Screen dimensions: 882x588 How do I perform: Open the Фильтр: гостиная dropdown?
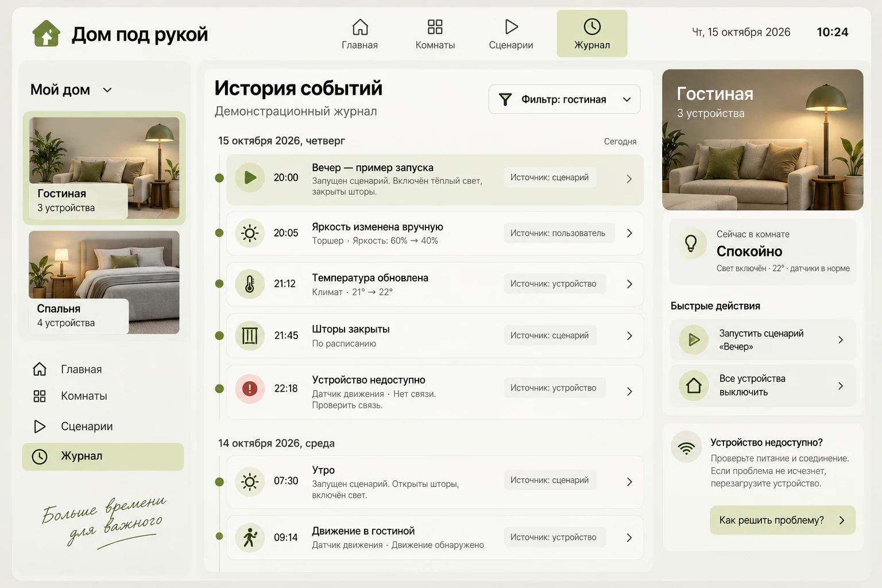coord(564,99)
